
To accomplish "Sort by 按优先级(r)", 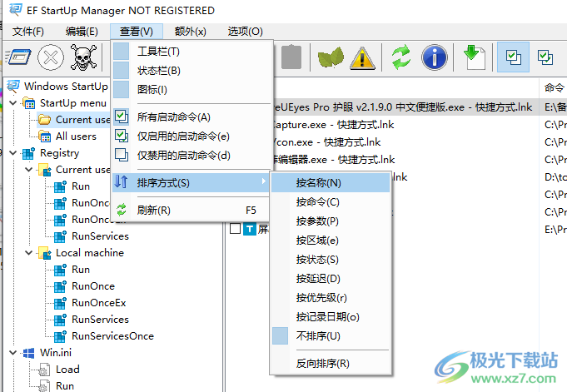I will coord(331,298).
